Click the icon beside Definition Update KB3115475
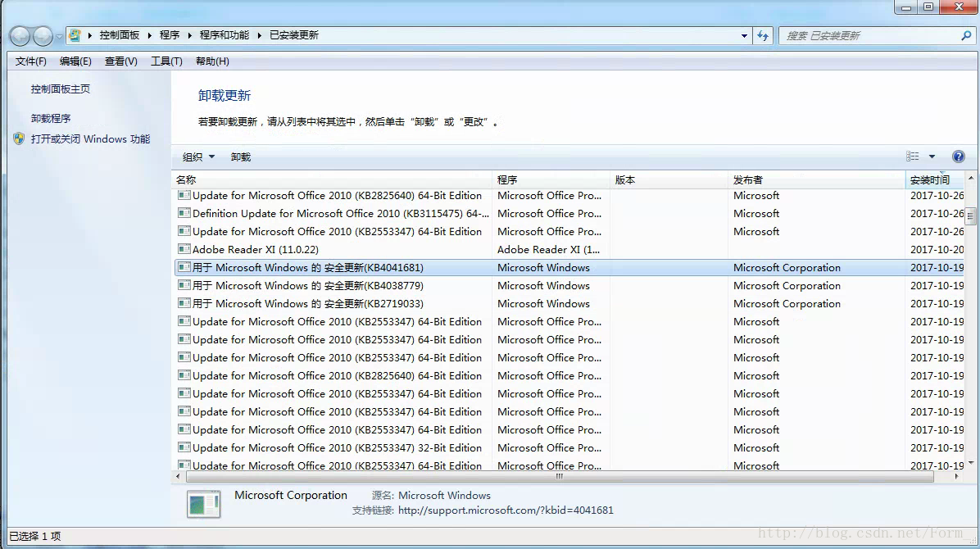Image resolution: width=980 pixels, height=549 pixels. (184, 213)
